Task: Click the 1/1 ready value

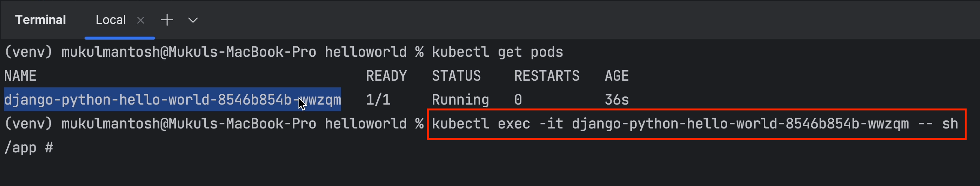Action: coord(378,100)
